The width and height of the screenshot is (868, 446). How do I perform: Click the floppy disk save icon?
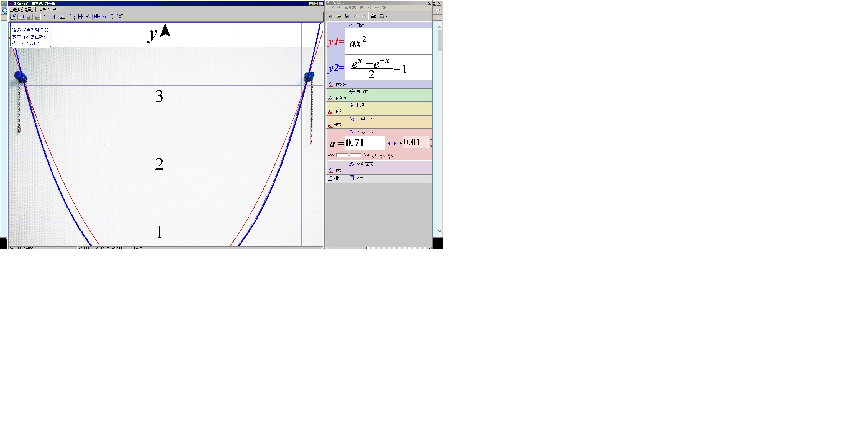[x=347, y=16]
